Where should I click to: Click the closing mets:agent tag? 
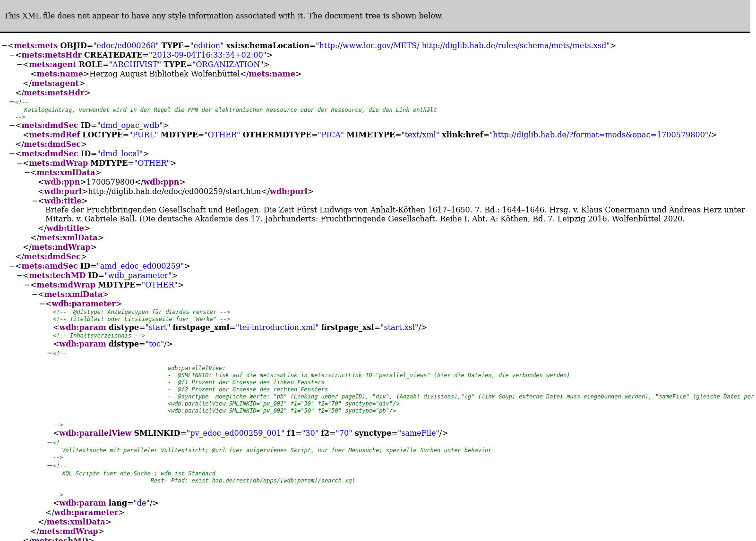[54, 84]
